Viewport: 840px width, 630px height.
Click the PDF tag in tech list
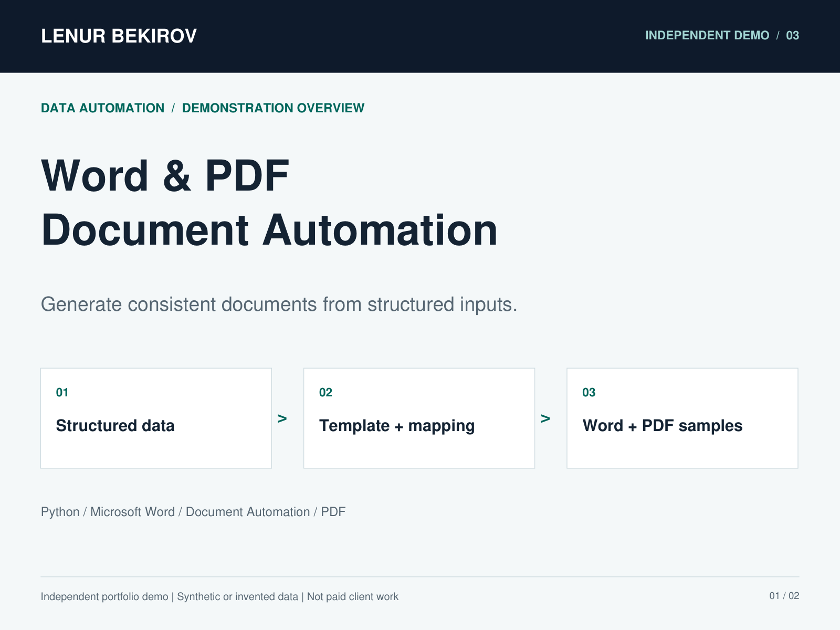point(333,512)
